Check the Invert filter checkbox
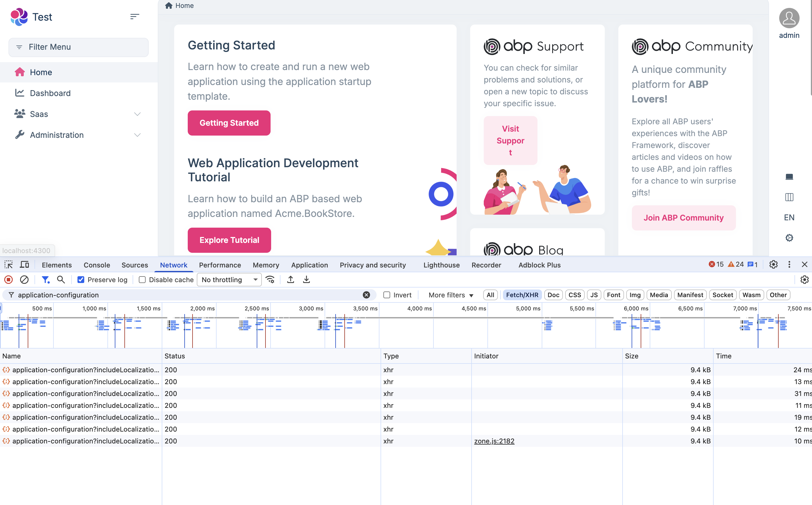812x505 pixels. pos(387,295)
